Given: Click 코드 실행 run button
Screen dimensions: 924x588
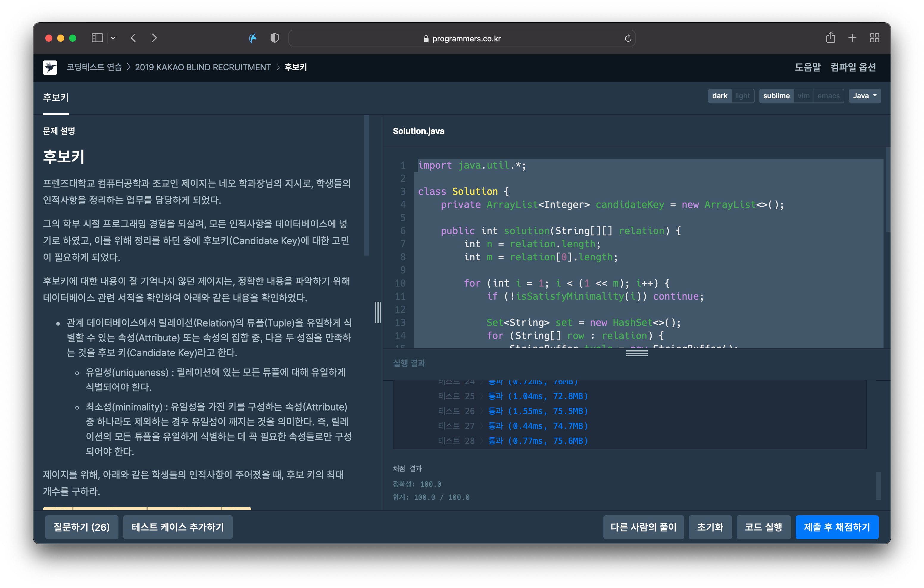Looking at the screenshot, I should [x=763, y=527].
